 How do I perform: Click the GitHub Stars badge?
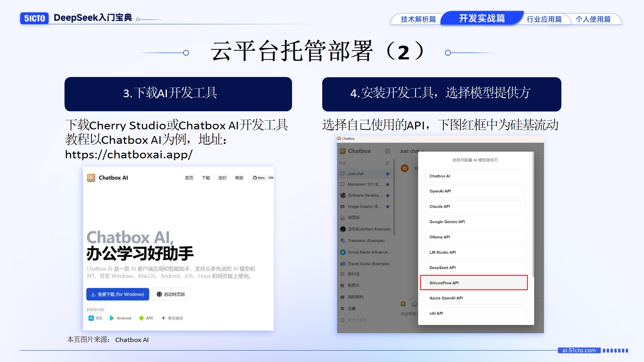[x=259, y=178]
